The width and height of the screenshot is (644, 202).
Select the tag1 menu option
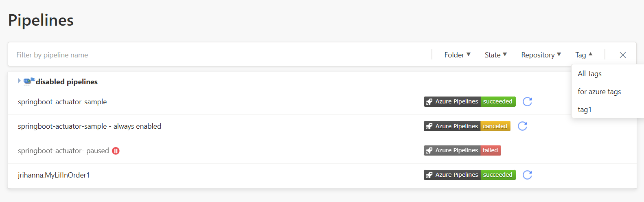pyautogui.click(x=585, y=110)
